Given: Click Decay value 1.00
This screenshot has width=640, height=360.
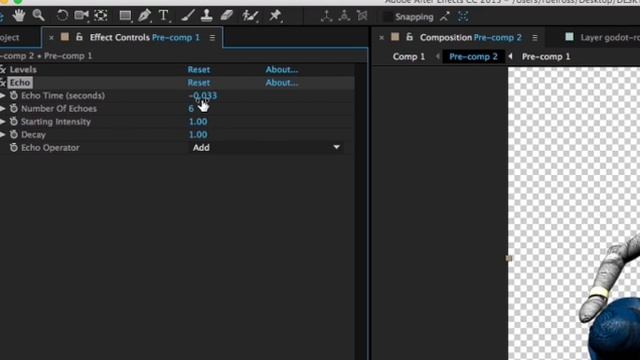Looking at the screenshot, I should click(x=198, y=134).
